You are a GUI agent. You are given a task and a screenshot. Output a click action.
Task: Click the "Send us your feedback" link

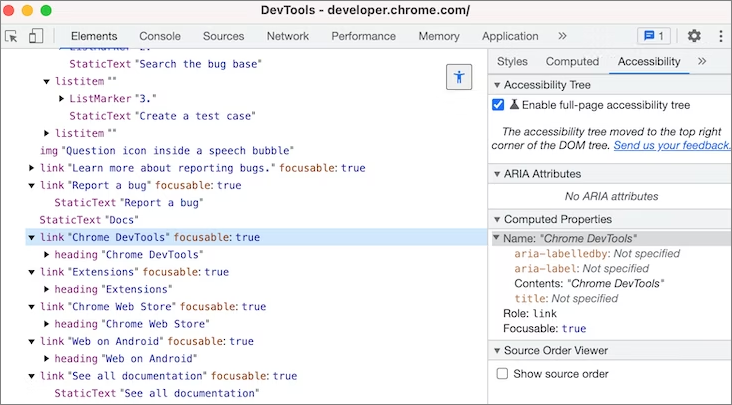click(x=671, y=145)
